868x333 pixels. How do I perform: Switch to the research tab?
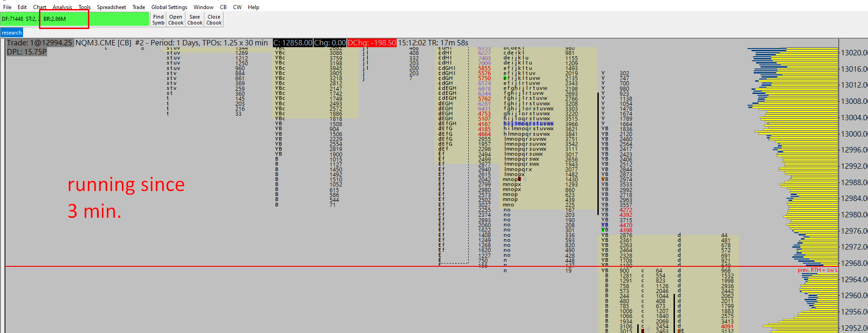click(12, 33)
